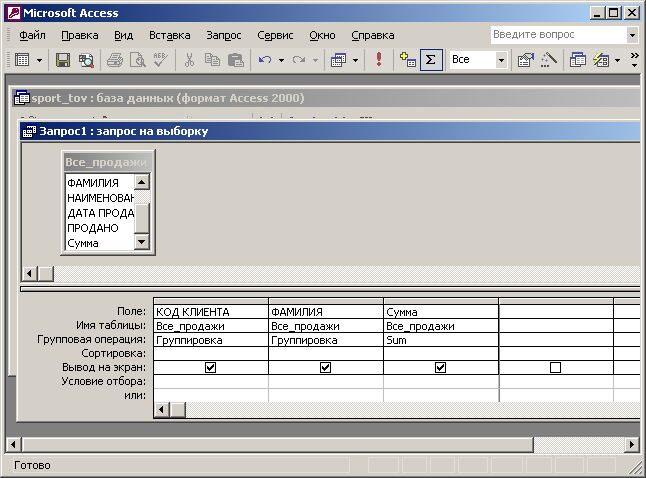The height and width of the screenshot is (478, 646).
Task: Run the query with the exclamation icon
Action: pyautogui.click(x=379, y=59)
